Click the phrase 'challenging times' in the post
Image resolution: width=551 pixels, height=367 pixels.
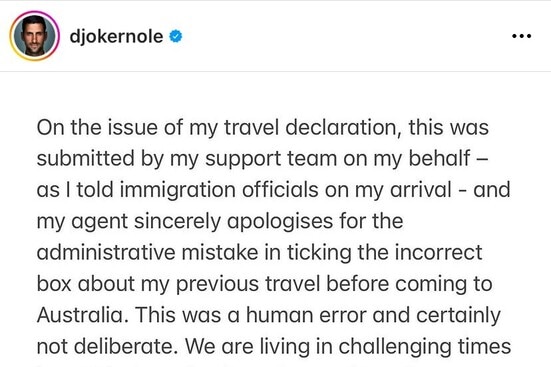pos(424,346)
